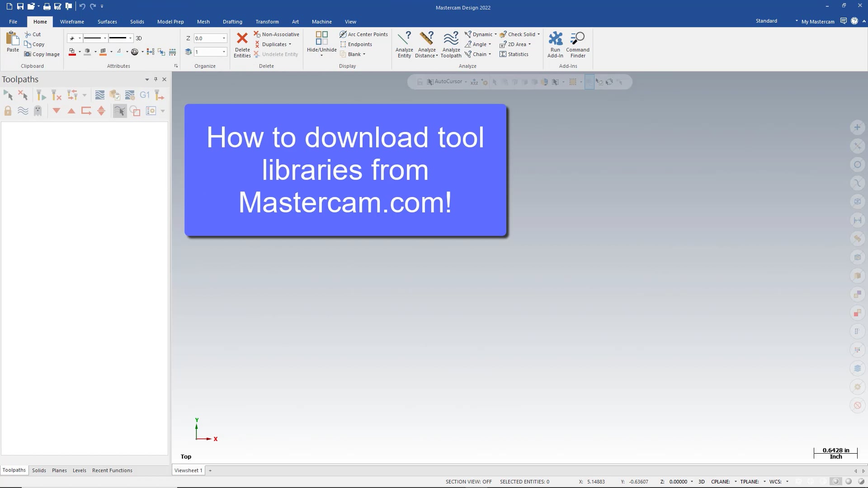
Task: Click the Analyze Entity icon
Action: tap(404, 38)
